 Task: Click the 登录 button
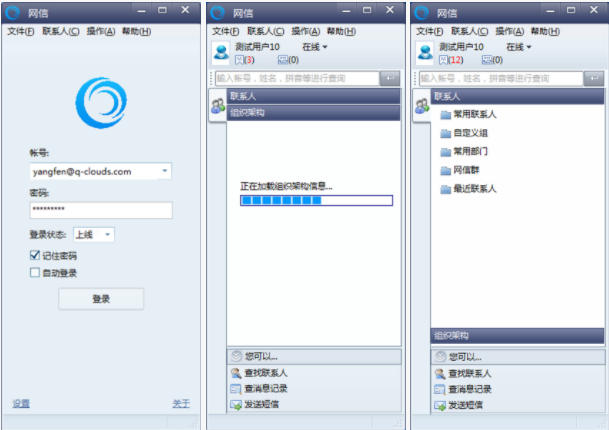(x=101, y=299)
